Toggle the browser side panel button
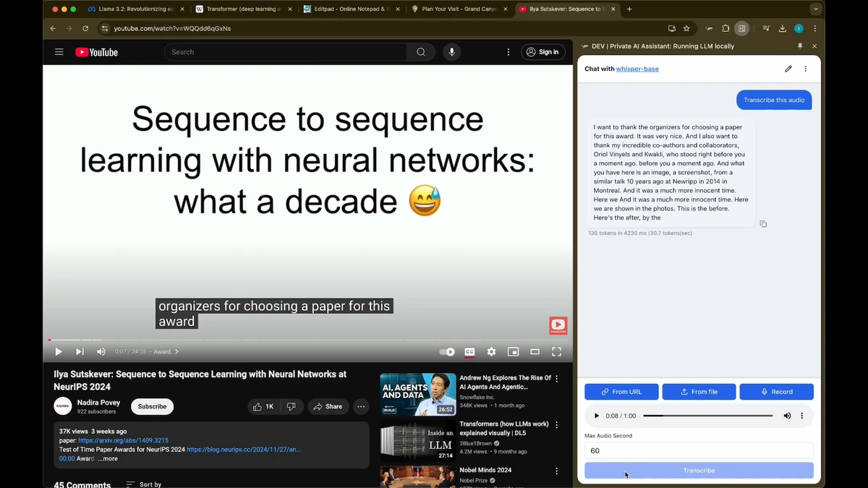The width and height of the screenshot is (868, 488). [x=741, y=28]
